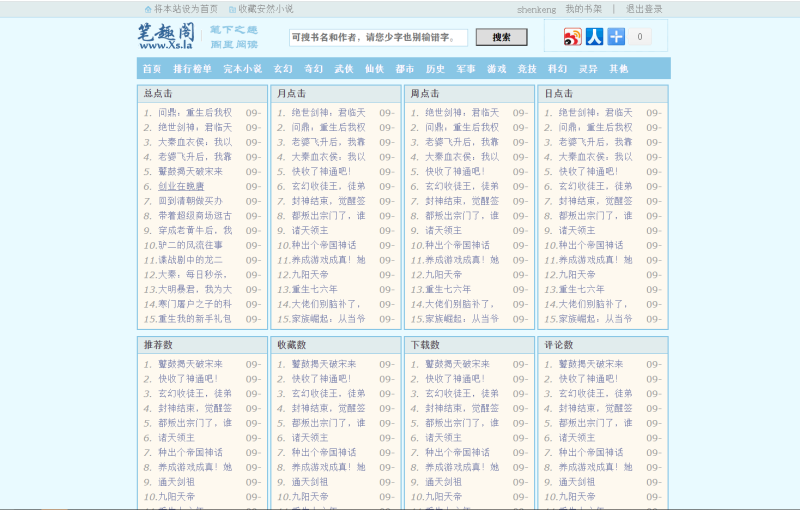Screen dimensions: 800x510
Task: Open 养成游戏成真!她 in 收藏数 list
Action: coord(329,467)
